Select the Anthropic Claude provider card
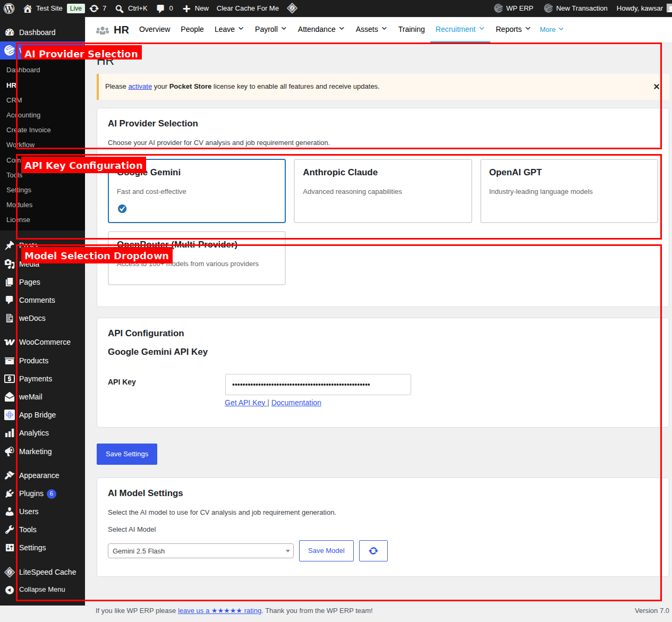The width and height of the screenshot is (672, 622). pos(382,191)
